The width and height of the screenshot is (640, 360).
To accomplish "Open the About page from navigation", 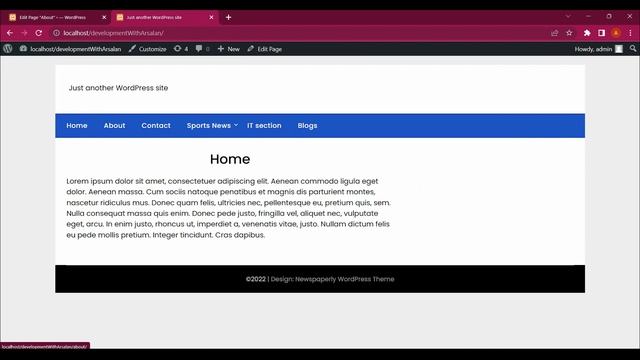I will coord(114,126).
